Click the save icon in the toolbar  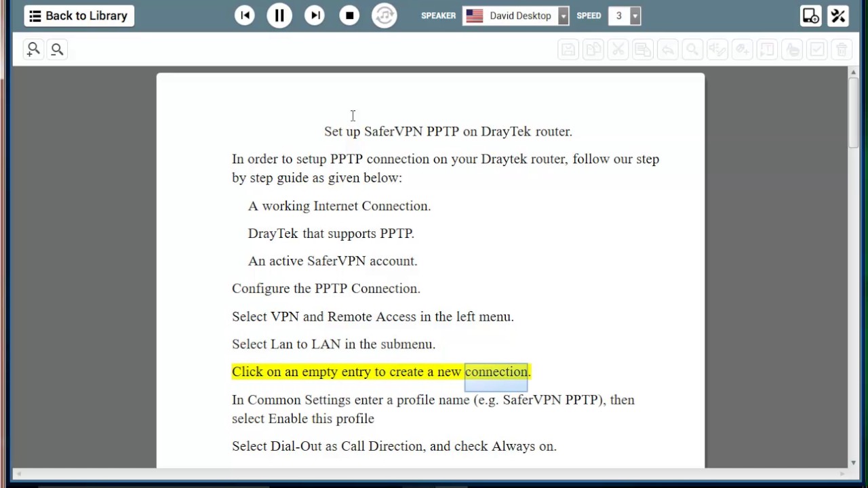click(x=568, y=49)
